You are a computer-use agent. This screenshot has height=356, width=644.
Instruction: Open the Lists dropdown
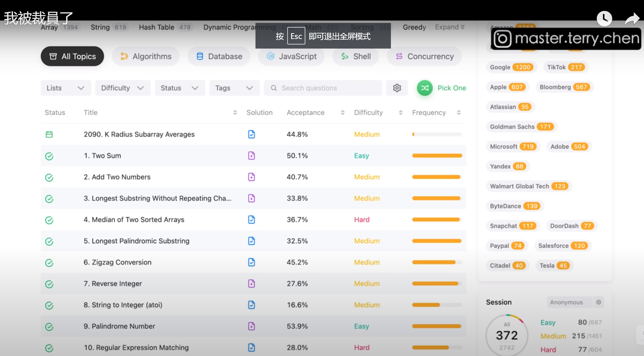point(66,88)
